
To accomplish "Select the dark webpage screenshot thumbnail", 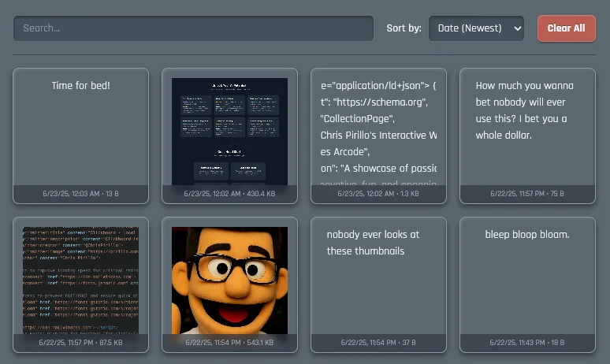I will coord(229,132).
